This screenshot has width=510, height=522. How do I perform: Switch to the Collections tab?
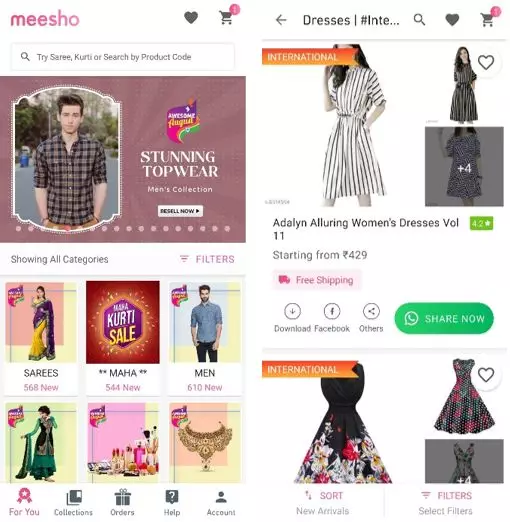pyautogui.click(x=73, y=503)
